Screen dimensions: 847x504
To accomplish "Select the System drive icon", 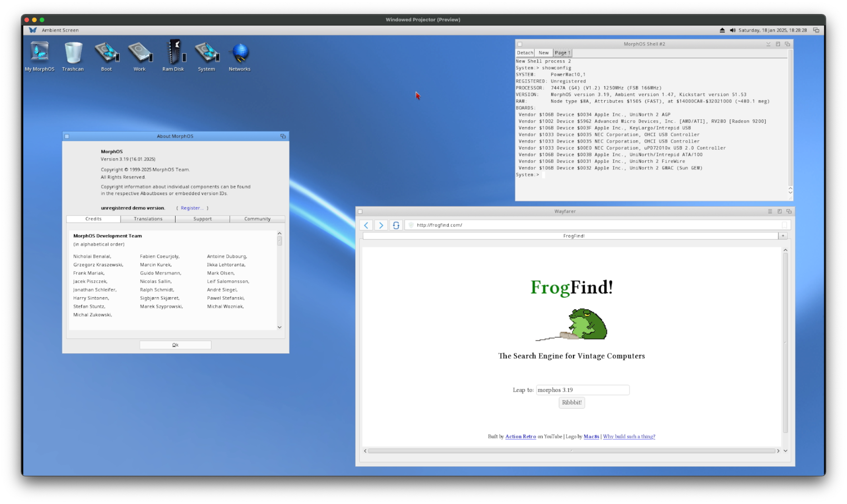I will (206, 56).
